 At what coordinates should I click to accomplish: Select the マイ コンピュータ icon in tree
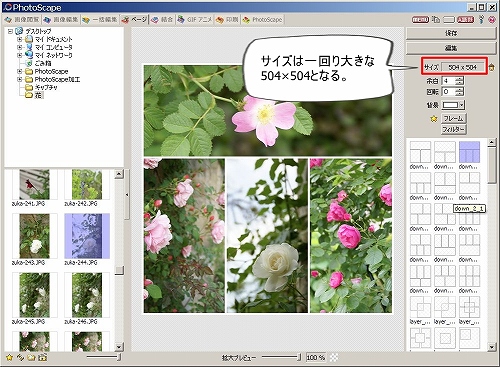[x=29, y=47]
